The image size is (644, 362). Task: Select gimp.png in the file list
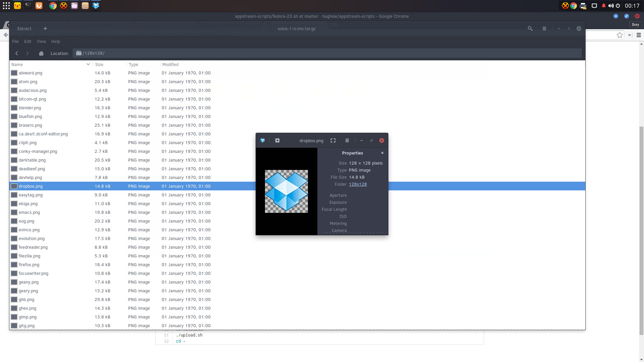297,317
